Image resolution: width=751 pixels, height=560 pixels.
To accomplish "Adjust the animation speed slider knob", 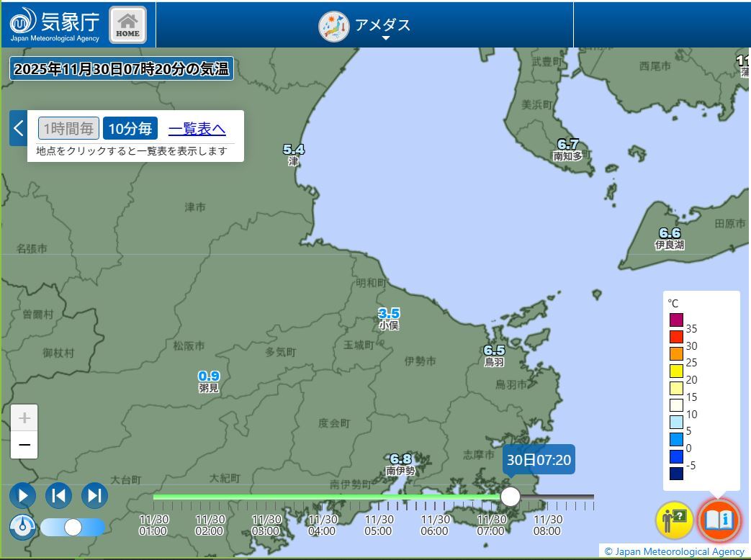I will tap(73, 528).
